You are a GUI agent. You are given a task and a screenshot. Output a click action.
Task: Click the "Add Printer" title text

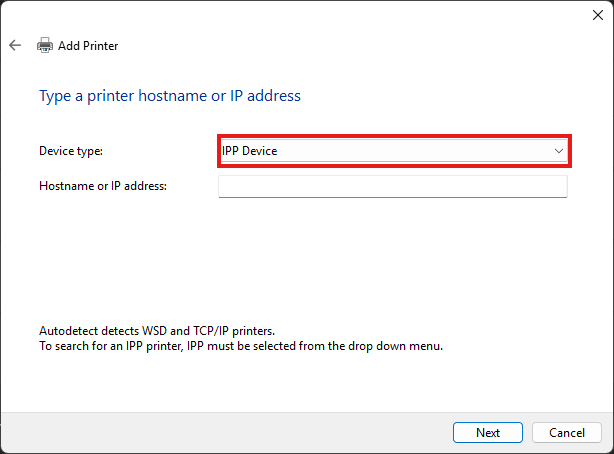[88, 46]
